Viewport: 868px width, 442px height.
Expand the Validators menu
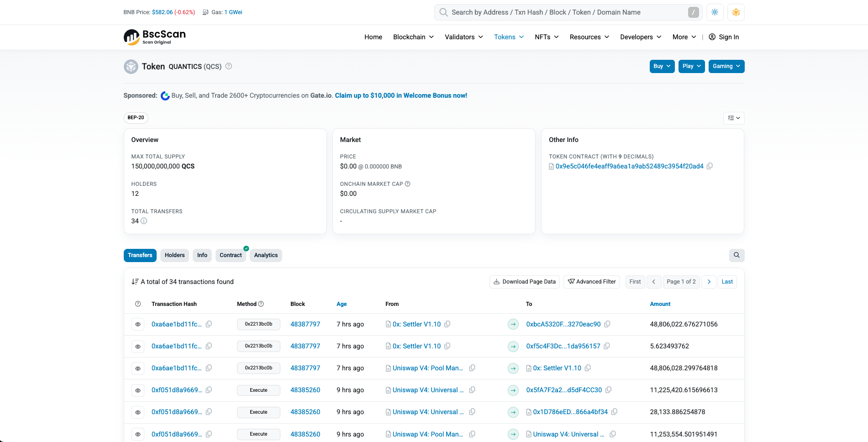tap(464, 37)
